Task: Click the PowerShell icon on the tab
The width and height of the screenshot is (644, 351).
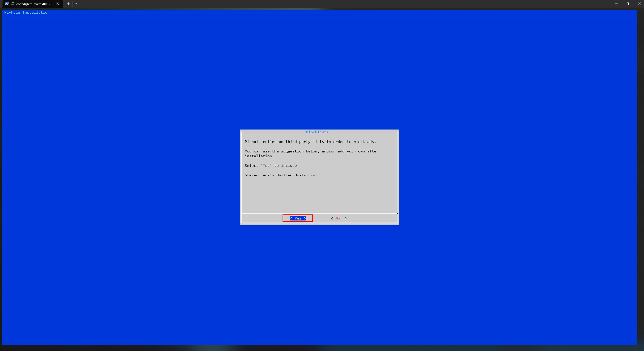Action: pos(7,4)
